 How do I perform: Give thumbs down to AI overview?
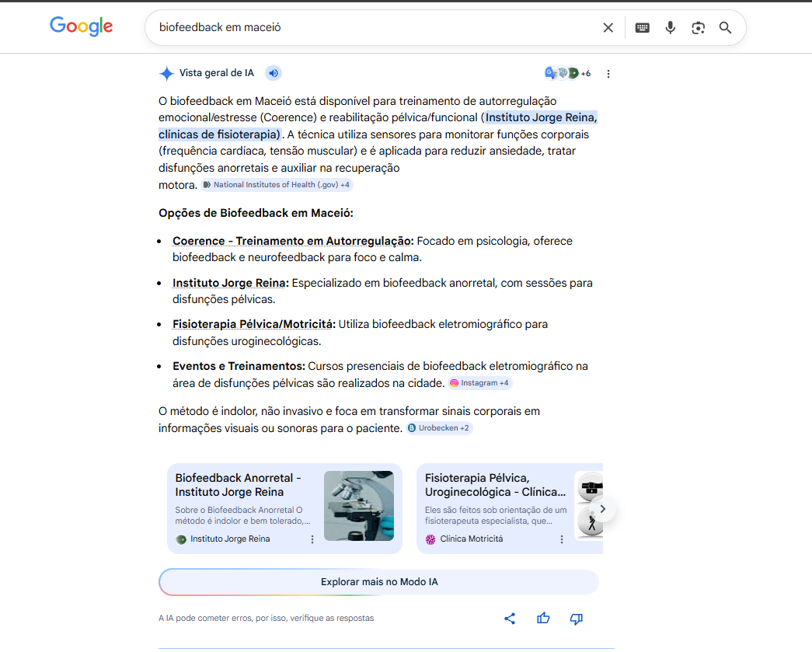coord(577,619)
